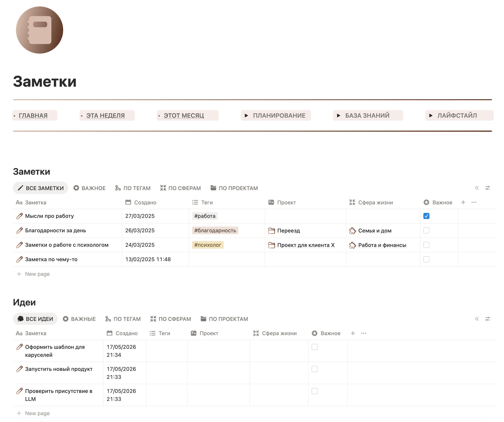Screen dimensions: 504x422
Task: Click the #психолог tag
Action: coord(208,245)
